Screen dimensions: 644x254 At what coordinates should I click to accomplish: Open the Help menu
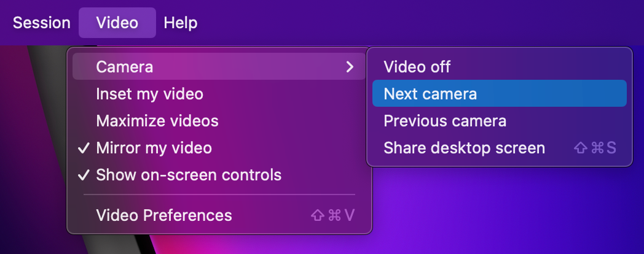[x=180, y=23]
